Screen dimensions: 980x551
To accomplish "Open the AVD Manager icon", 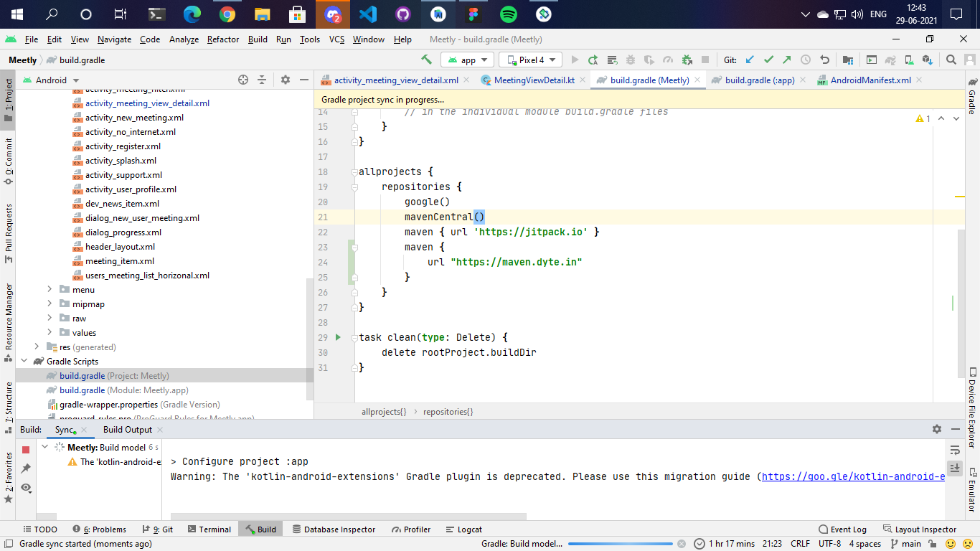I will pos(909,60).
